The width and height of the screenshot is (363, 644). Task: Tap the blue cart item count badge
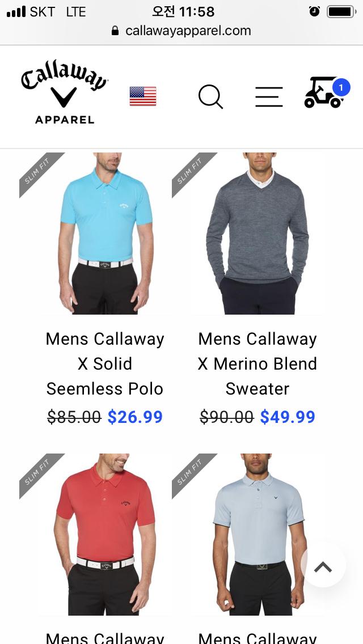coord(341,87)
